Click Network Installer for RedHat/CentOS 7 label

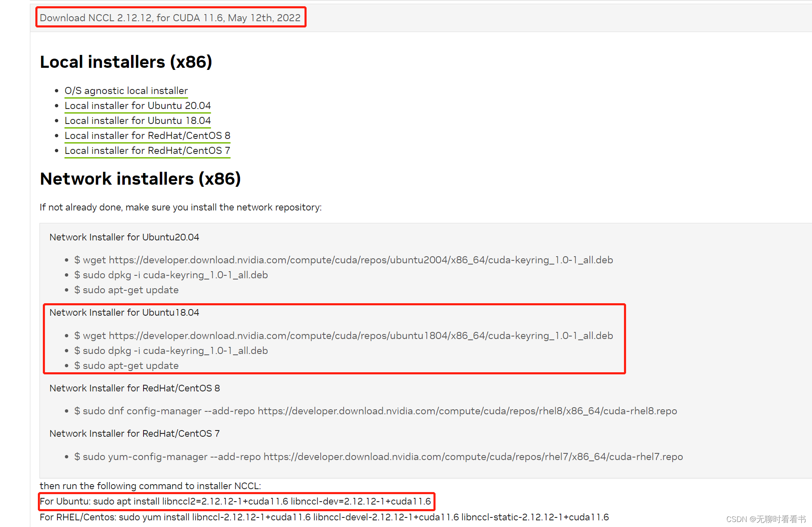[x=134, y=433]
